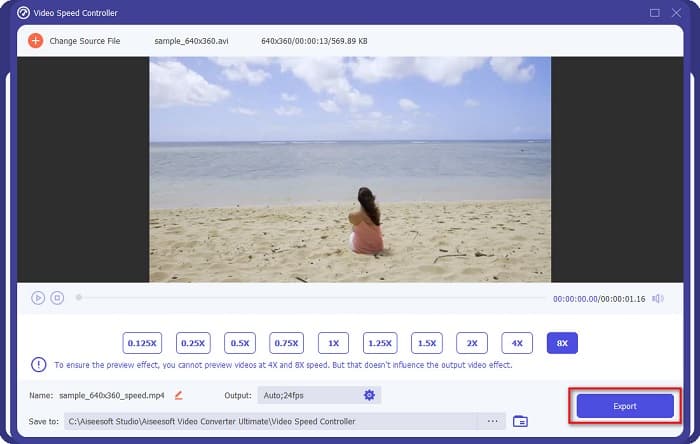Viewport: 700px width, 444px height.
Task: Click the 640x360/00:00:13/569.89 KB file info
Action: [314, 41]
